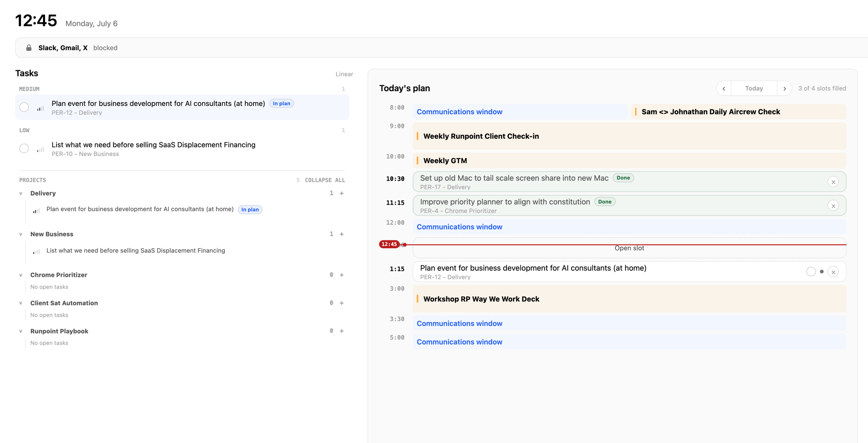Image resolution: width=868 pixels, height=443 pixels.
Task: Click the PROJECTS section header
Action: (33, 180)
